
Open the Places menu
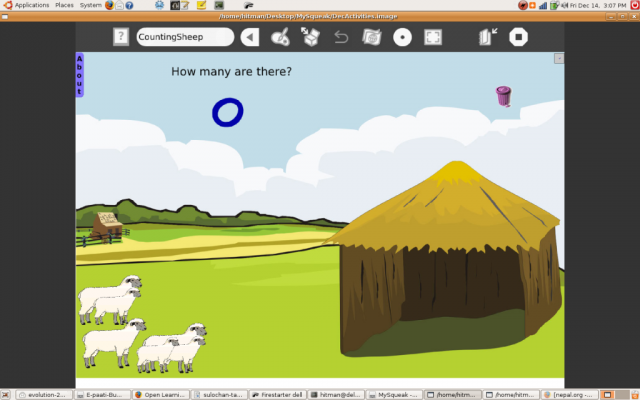64,5
